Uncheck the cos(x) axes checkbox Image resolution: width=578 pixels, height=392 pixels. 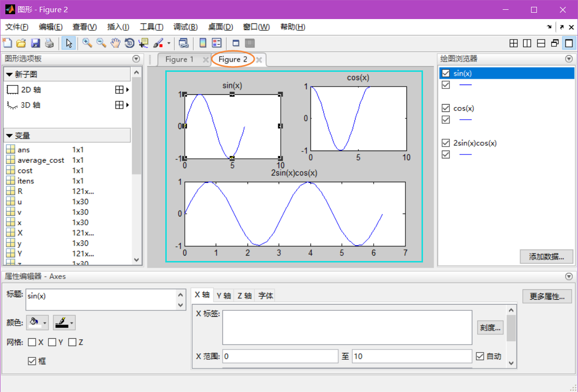pos(446,108)
